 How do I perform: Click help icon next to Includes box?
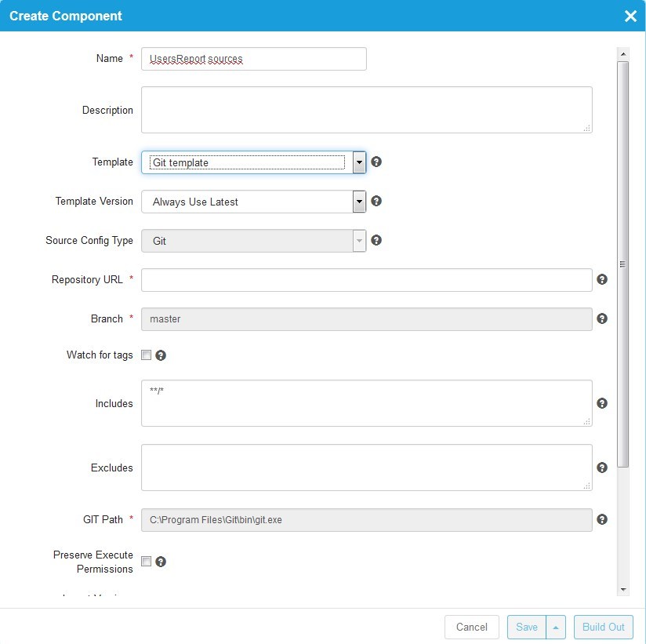[x=602, y=403]
